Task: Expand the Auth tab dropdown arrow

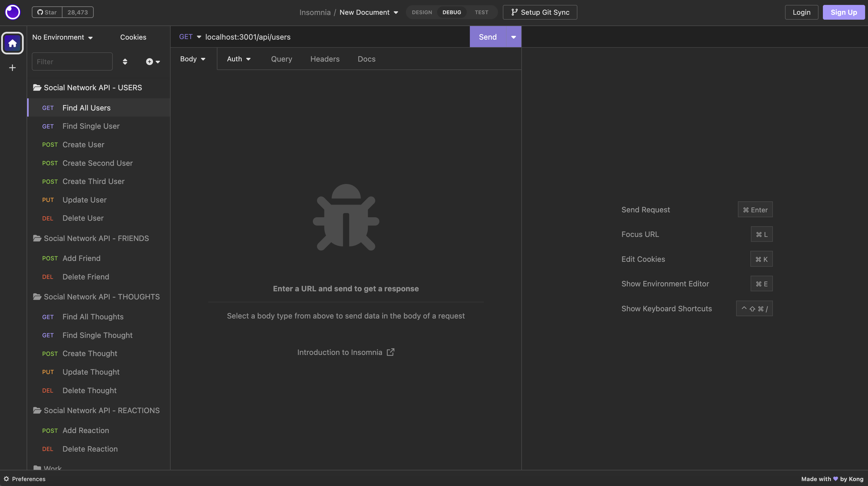Action: pos(249,59)
